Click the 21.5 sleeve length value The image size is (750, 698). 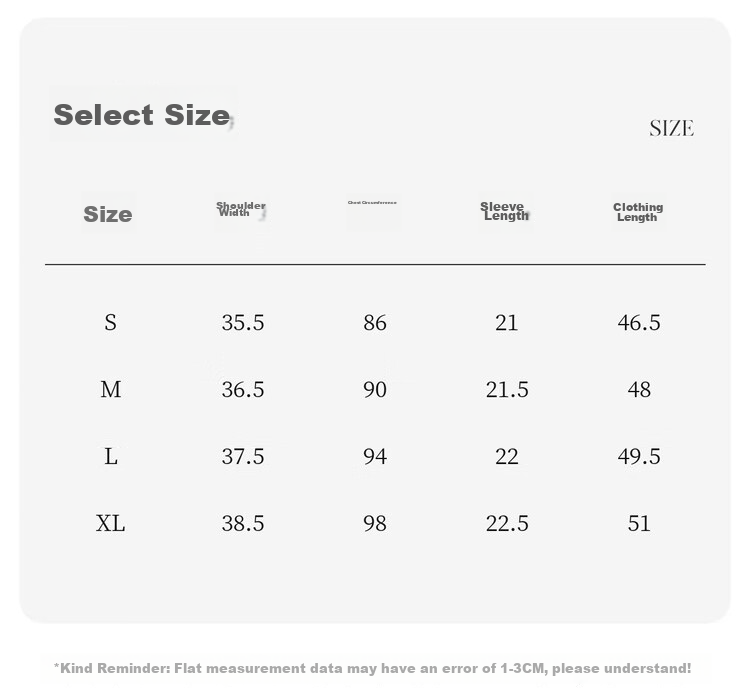click(x=507, y=389)
